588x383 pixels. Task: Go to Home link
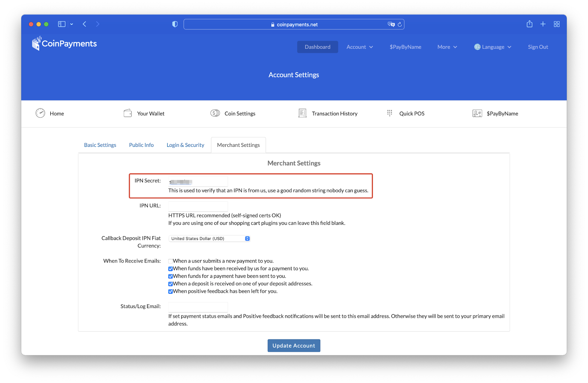click(57, 113)
